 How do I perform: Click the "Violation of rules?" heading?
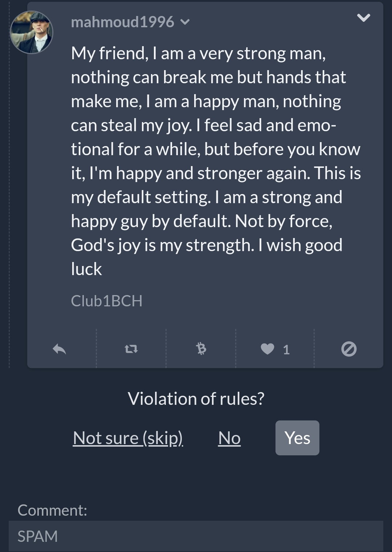point(196,399)
